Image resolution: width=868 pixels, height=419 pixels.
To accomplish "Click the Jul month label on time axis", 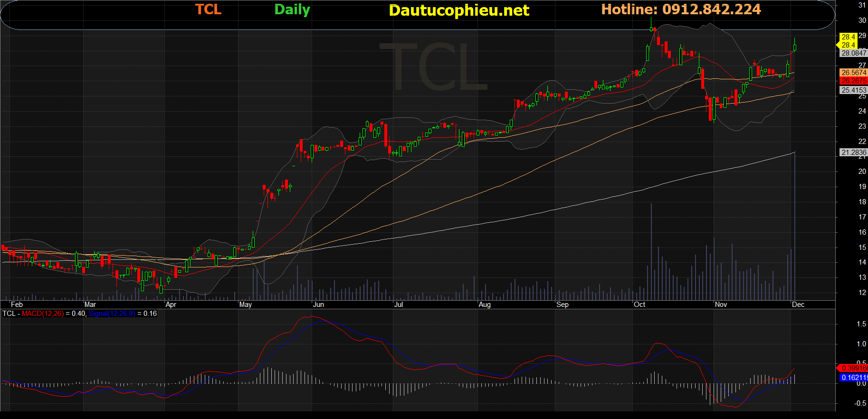I will pyautogui.click(x=399, y=305).
